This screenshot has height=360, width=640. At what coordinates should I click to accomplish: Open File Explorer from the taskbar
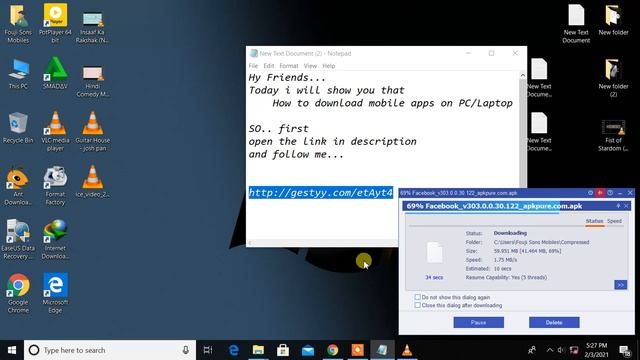258,350
